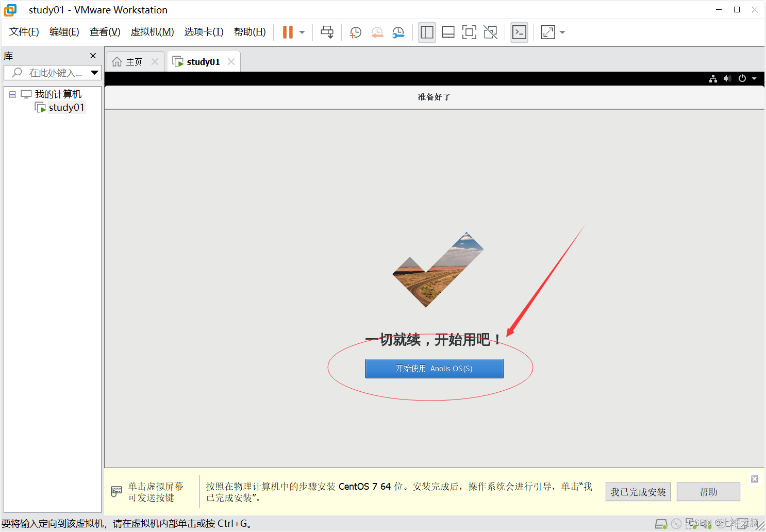Toggle Unity mode icon
Image resolution: width=766 pixels, height=532 pixels.
[491, 32]
